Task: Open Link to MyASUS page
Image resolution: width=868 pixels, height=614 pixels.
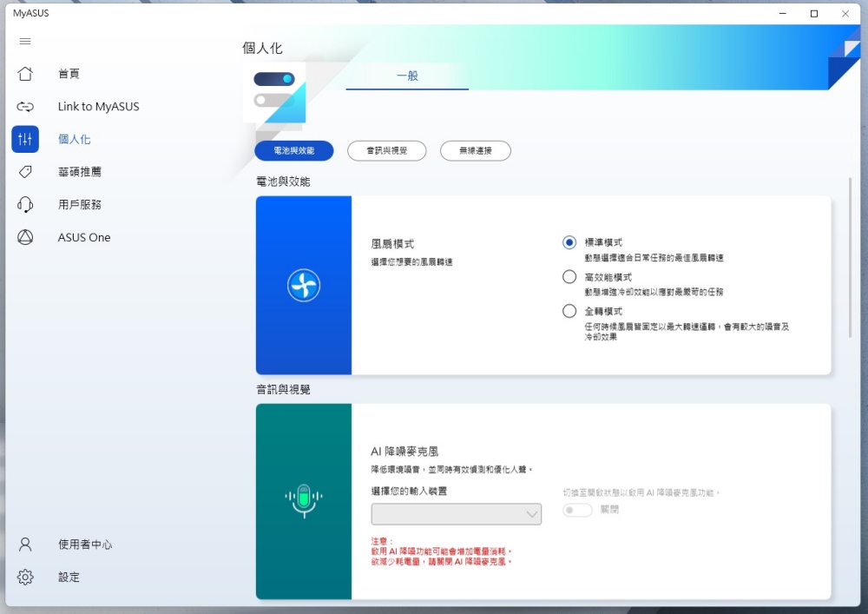Action: [99, 106]
